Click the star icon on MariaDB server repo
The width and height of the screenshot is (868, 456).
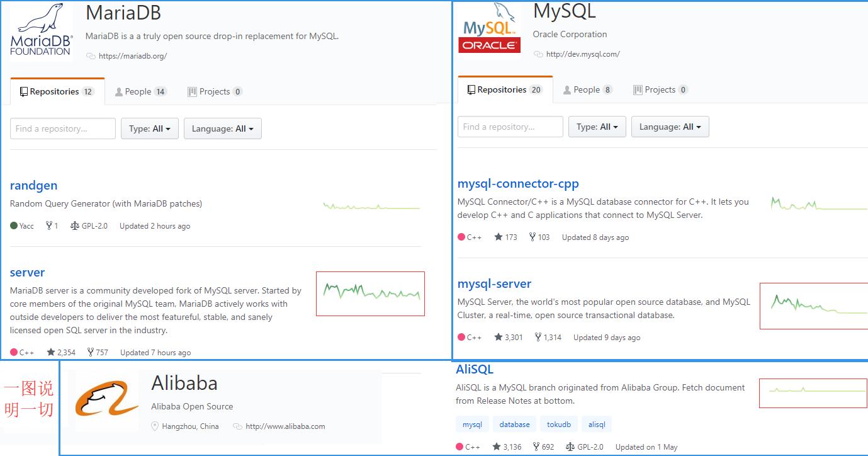(51, 353)
